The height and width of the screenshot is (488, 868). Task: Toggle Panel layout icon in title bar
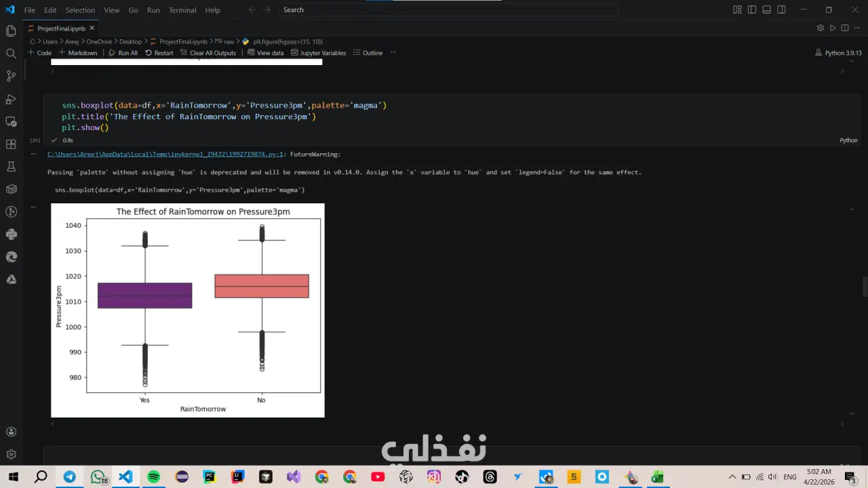pos(766,9)
